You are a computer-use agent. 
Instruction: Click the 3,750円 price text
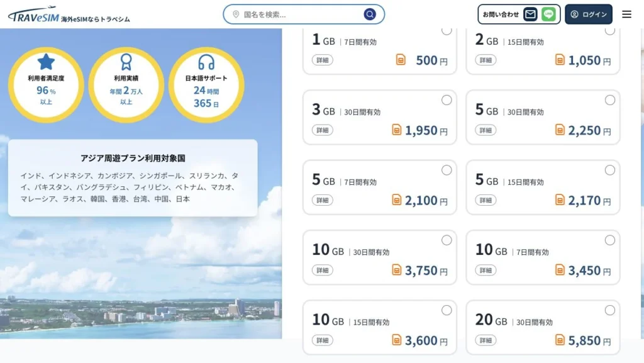coord(426,271)
